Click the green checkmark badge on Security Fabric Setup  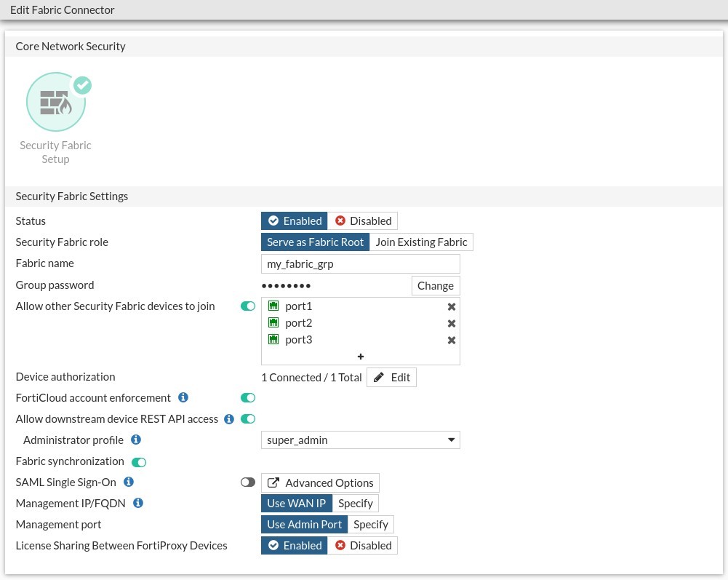tap(82, 85)
